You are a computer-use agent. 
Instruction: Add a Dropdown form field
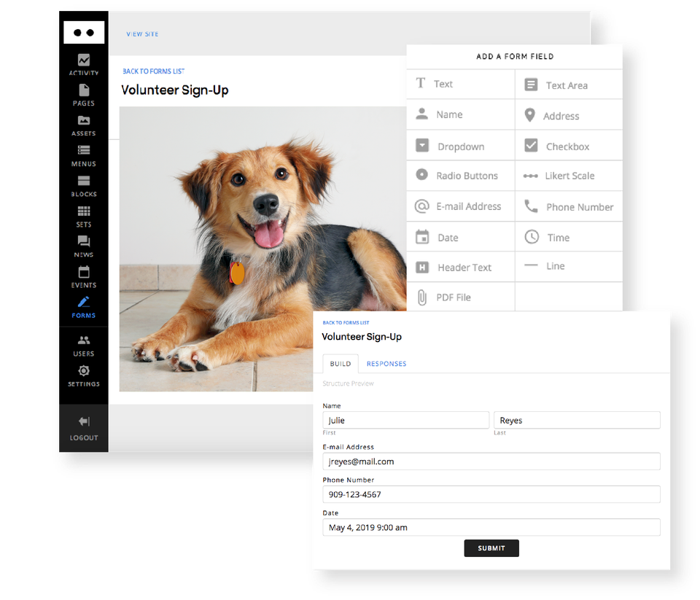pyautogui.click(x=460, y=147)
